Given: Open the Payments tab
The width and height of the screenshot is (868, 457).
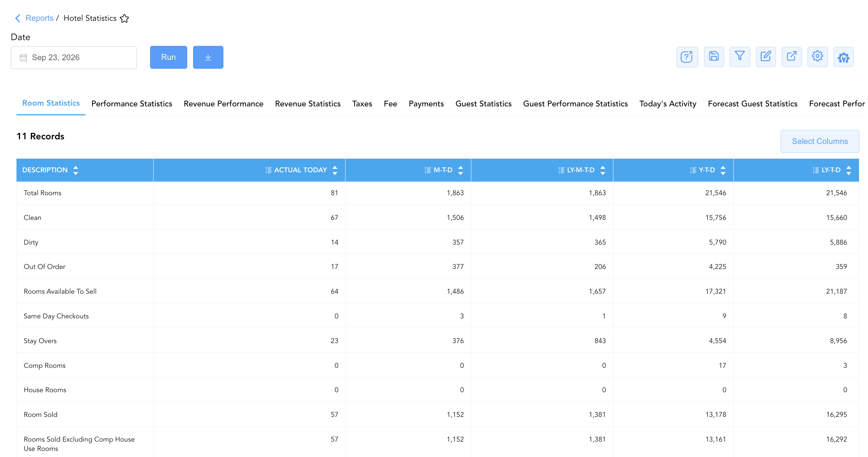Looking at the screenshot, I should [x=426, y=104].
